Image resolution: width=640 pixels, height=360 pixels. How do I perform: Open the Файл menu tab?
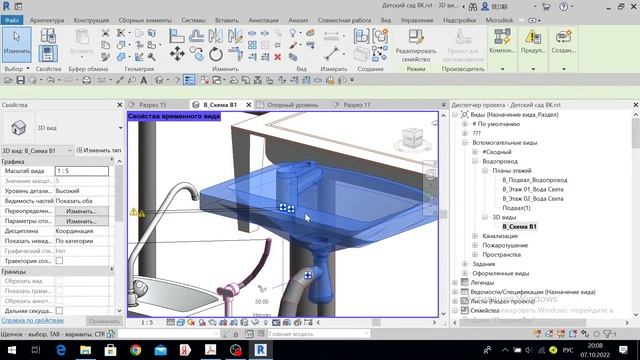[x=12, y=20]
